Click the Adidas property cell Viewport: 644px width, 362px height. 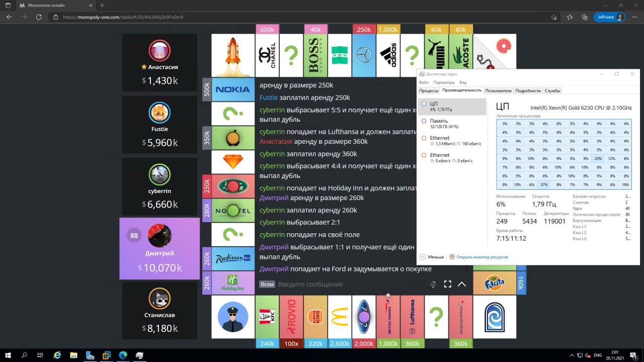[388, 55]
